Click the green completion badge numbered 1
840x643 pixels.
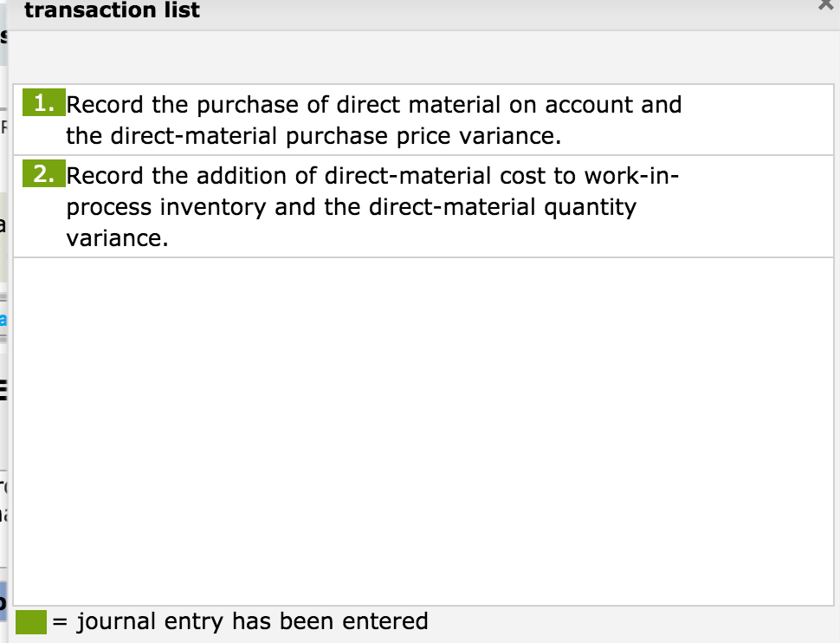point(43,104)
